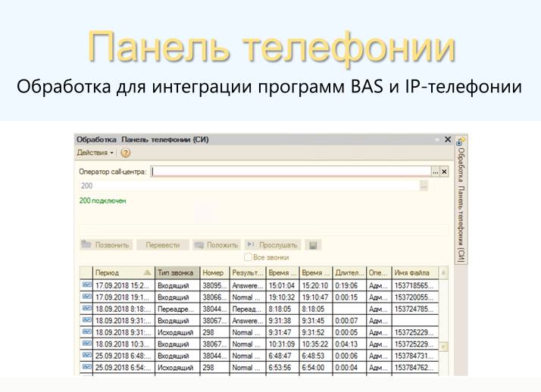Viewport: 541px width, 392px height.
Task: Select row icon for 18.09.2018 10:3...
Action: click(87, 344)
